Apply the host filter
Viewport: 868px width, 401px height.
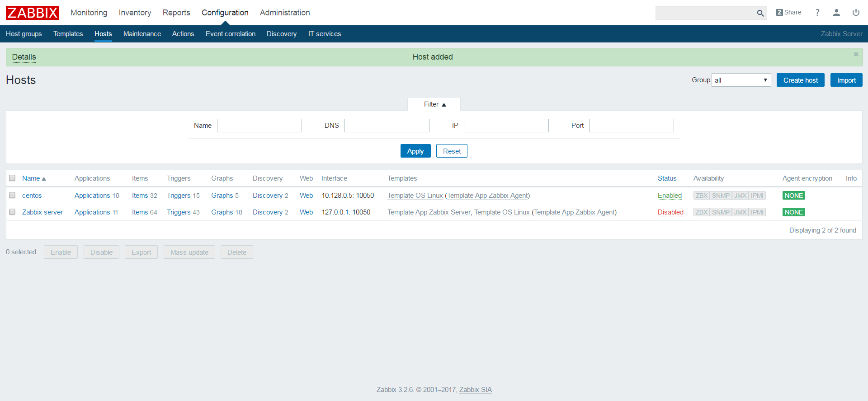415,151
